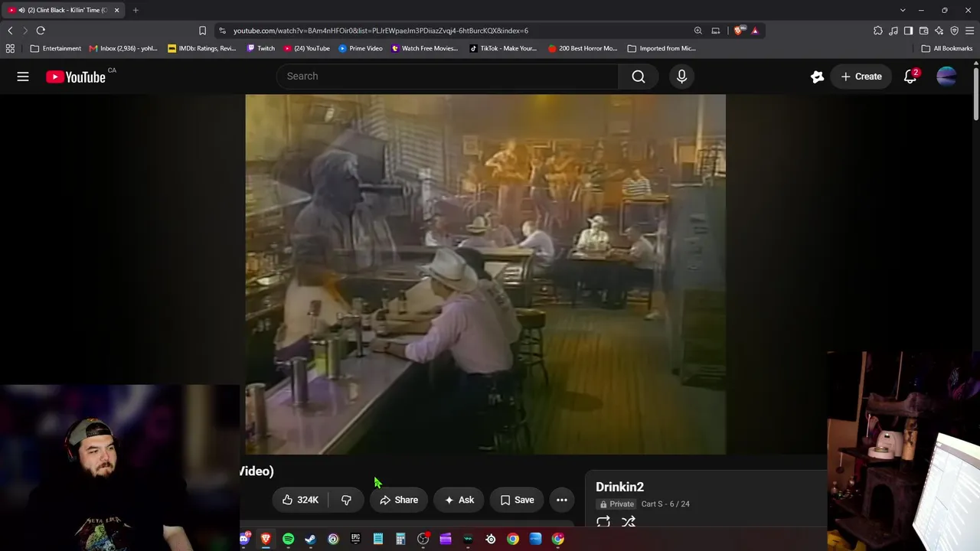Dislike the video
Image resolution: width=980 pixels, height=551 pixels.
[x=346, y=500]
